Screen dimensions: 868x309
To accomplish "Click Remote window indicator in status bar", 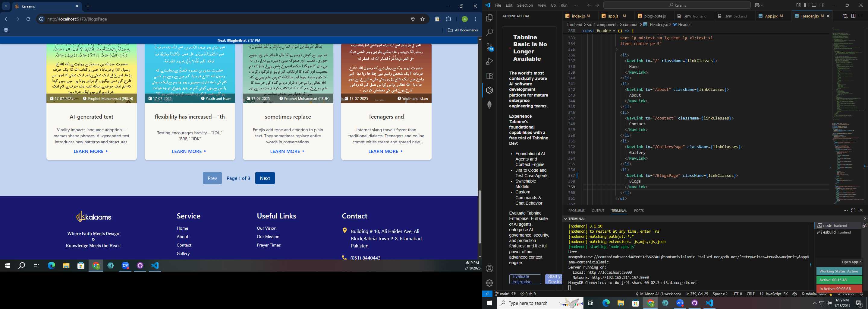I will pos(487,294).
